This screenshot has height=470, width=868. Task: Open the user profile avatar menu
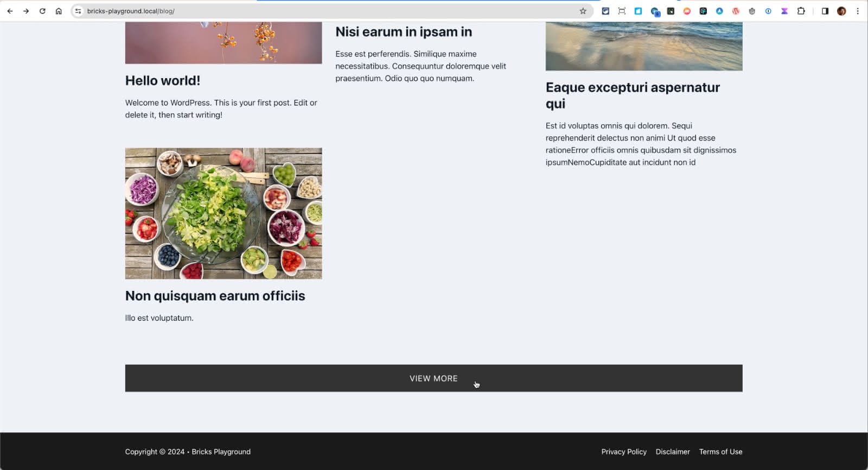point(841,11)
